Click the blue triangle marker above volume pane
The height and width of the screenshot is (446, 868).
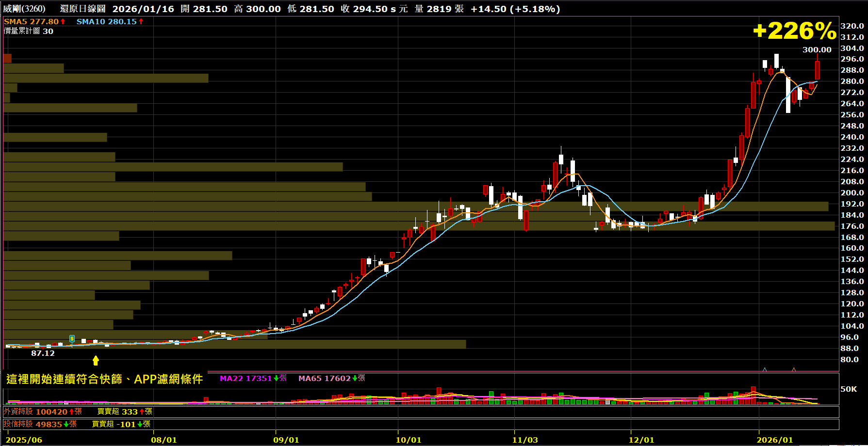(x=765, y=369)
